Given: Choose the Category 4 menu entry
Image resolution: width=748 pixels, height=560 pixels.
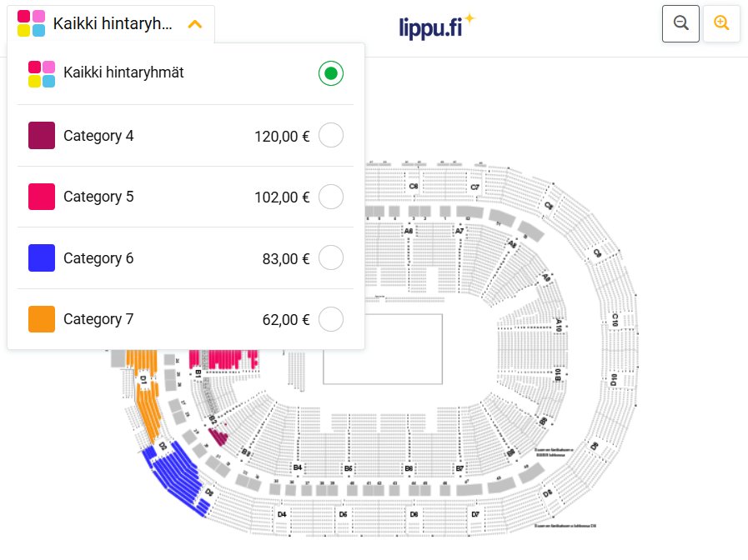Looking at the screenshot, I should point(186,135).
